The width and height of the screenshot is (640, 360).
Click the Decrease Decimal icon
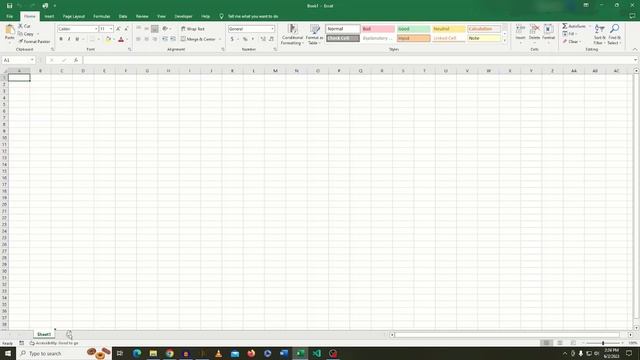coord(271,39)
